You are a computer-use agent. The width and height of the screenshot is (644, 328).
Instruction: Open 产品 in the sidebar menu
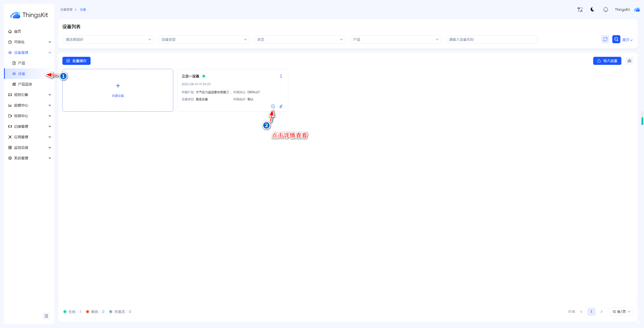coord(21,63)
